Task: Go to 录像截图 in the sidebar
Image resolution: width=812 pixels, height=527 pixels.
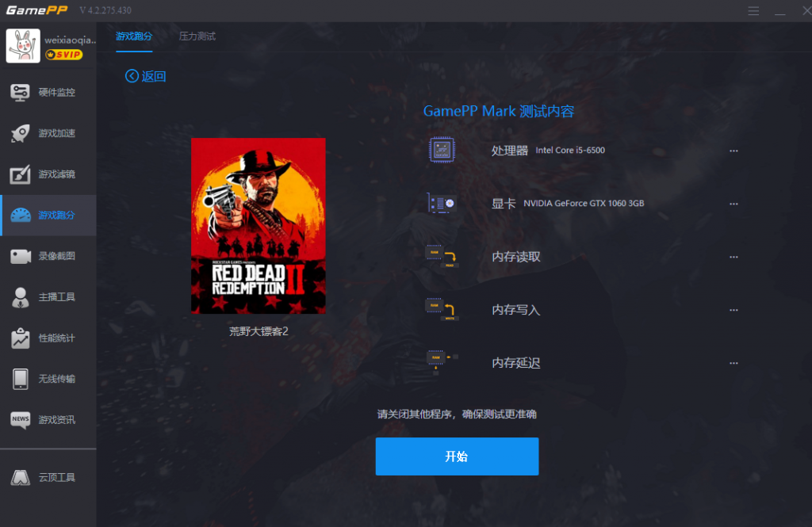Action: [48, 256]
